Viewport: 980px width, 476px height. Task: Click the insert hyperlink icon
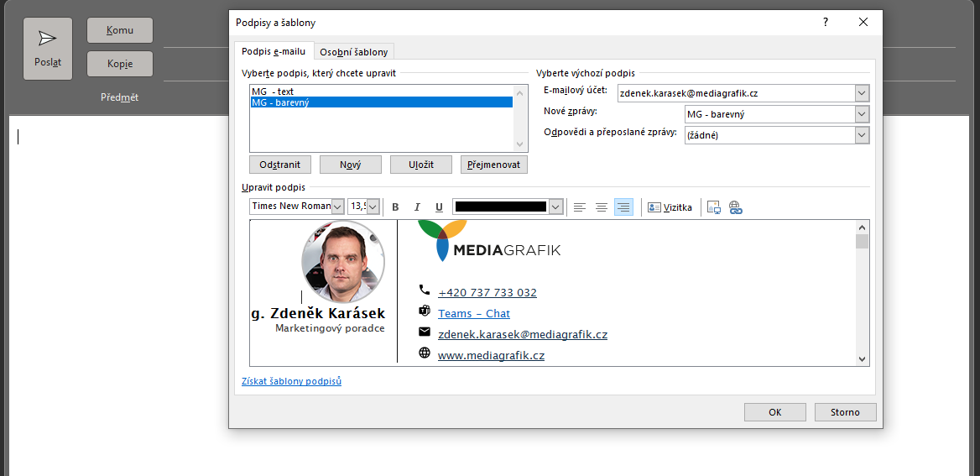pyautogui.click(x=736, y=207)
